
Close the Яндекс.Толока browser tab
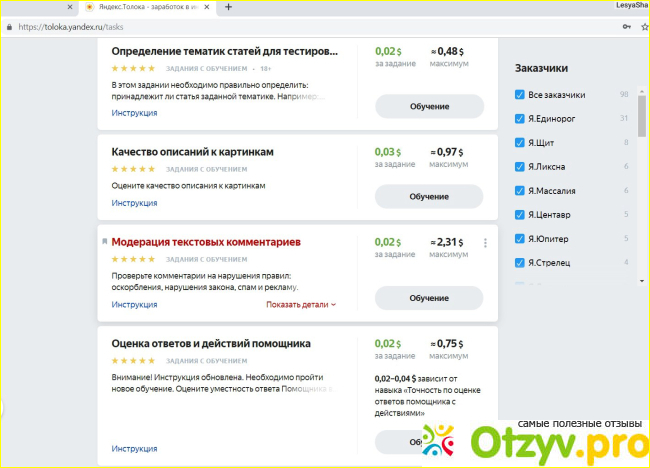coord(208,7)
